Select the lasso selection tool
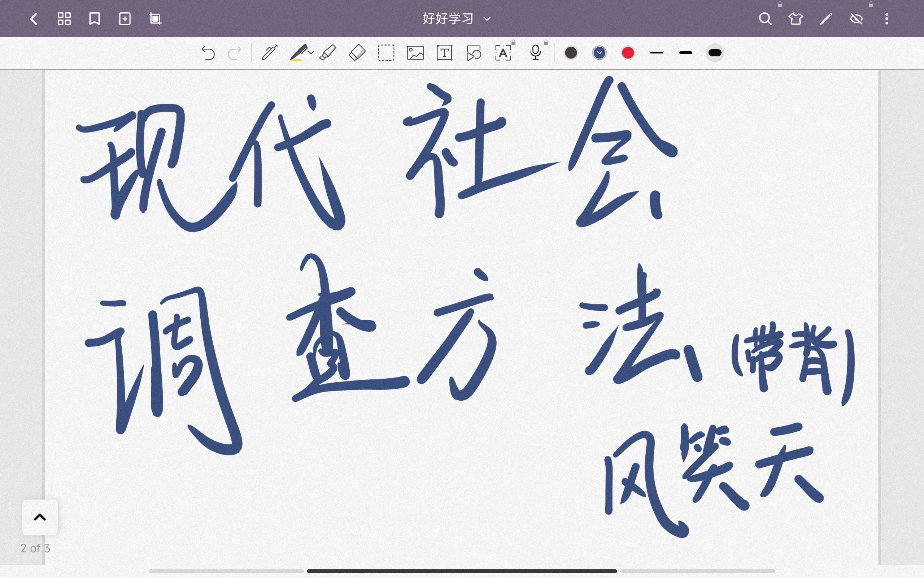Image resolution: width=924 pixels, height=578 pixels. click(x=386, y=53)
